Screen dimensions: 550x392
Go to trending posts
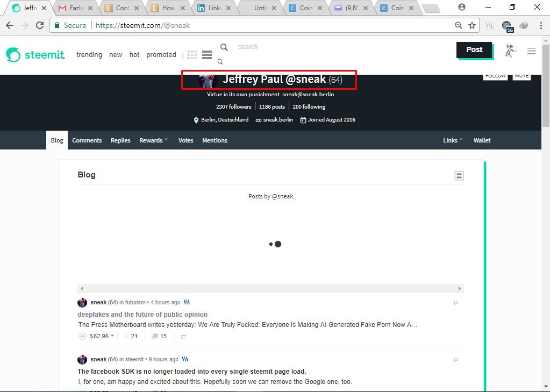[89, 55]
